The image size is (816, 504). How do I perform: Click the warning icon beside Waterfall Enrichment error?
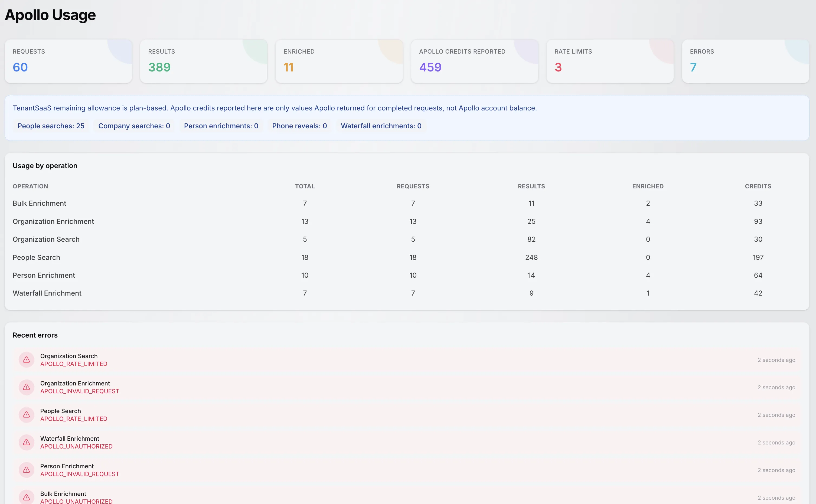pyautogui.click(x=26, y=442)
